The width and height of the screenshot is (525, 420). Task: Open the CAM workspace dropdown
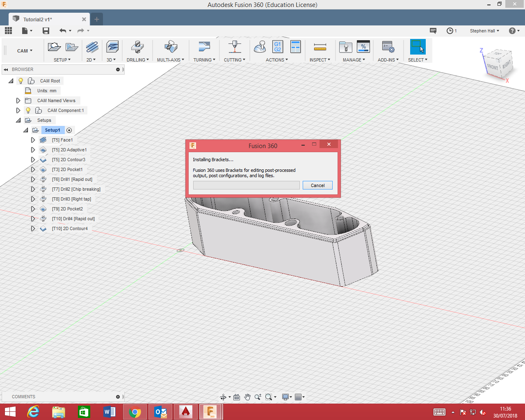(x=25, y=51)
